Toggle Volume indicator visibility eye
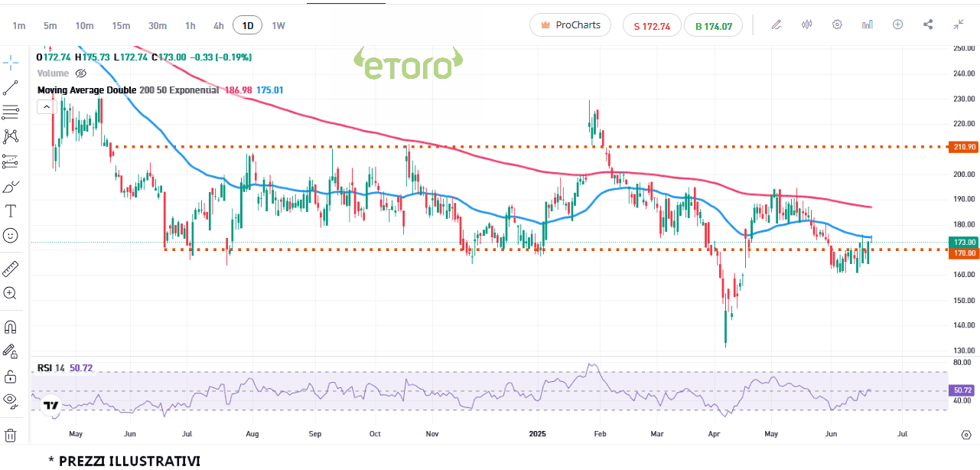Screen dimensions: 980x470 [81, 73]
